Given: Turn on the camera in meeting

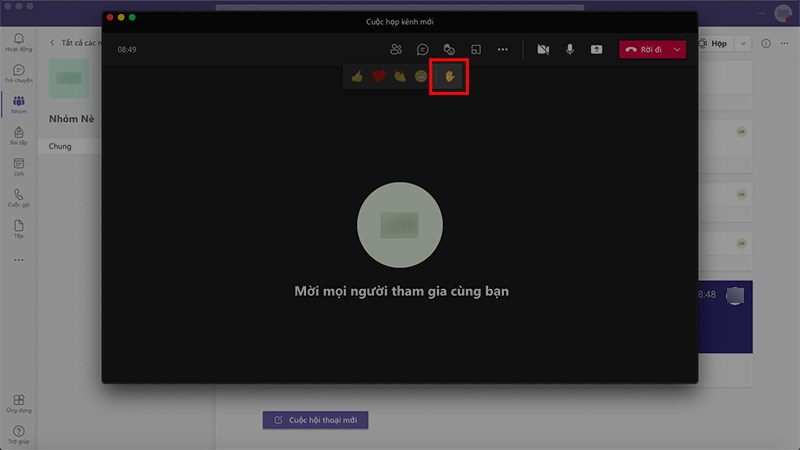Looking at the screenshot, I should pyautogui.click(x=543, y=49).
